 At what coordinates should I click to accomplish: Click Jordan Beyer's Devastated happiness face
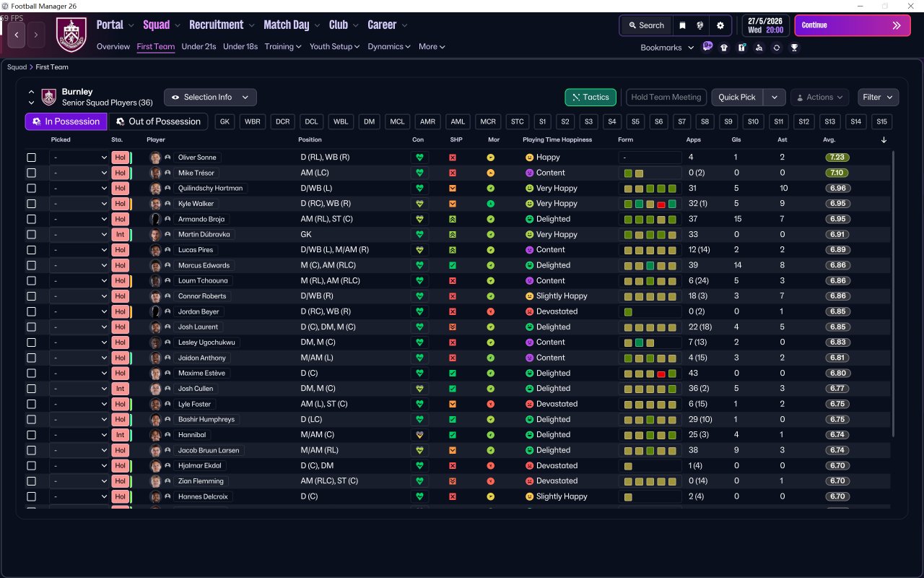(529, 311)
